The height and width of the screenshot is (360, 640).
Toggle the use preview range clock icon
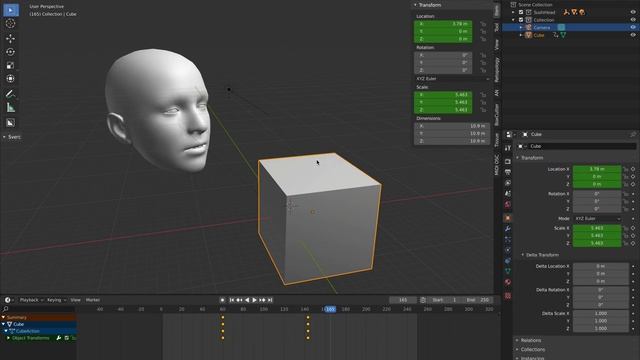point(423,300)
